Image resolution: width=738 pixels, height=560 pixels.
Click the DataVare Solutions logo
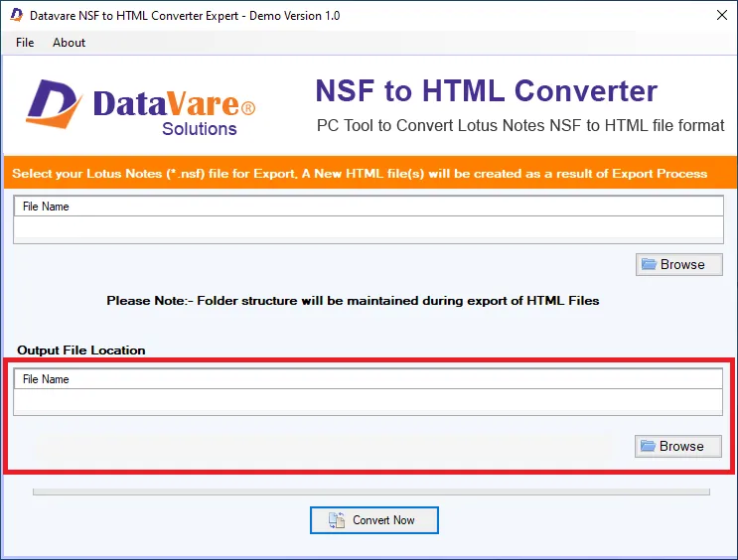point(141,108)
